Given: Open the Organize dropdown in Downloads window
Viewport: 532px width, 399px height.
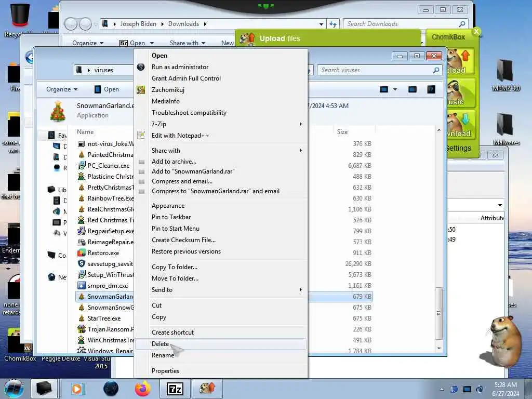Looking at the screenshot, I should 88,43.
